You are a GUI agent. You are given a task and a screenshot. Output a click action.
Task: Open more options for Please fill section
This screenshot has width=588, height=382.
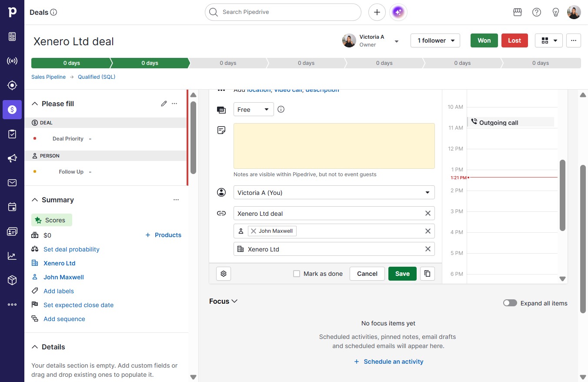174,104
